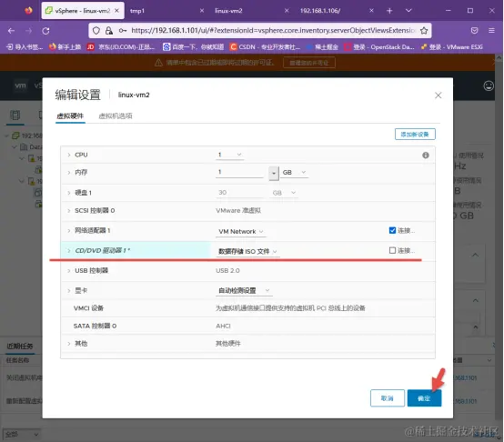Expand the 网络适配器 1 row
The width and height of the screenshot is (504, 442).
tap(69, 231)
